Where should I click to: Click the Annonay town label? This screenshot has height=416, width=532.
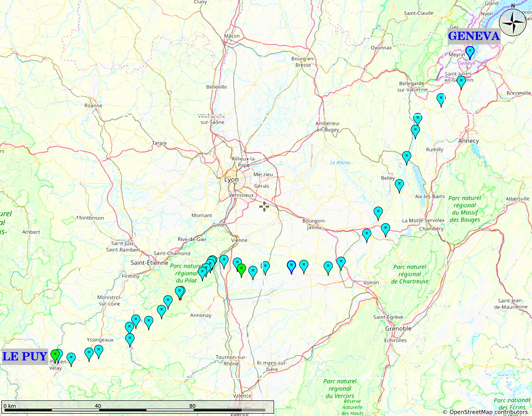[x=201, y=315]
